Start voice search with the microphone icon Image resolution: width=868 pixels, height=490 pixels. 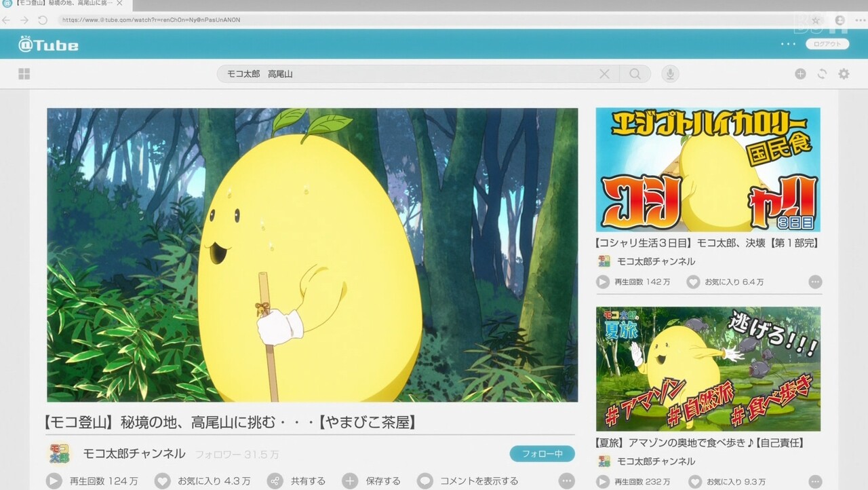pyautogui.click(x=670, y=74)
